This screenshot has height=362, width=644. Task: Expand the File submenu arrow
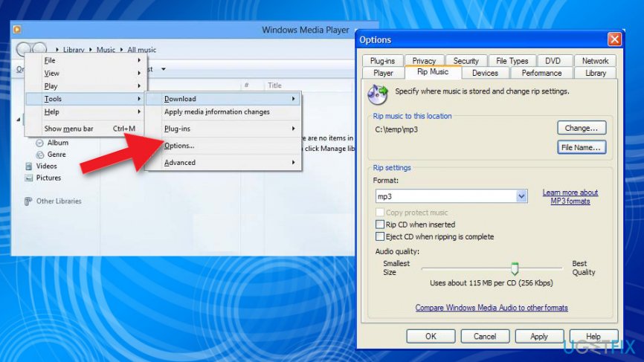pyautogui.click(x=139, y=60)
